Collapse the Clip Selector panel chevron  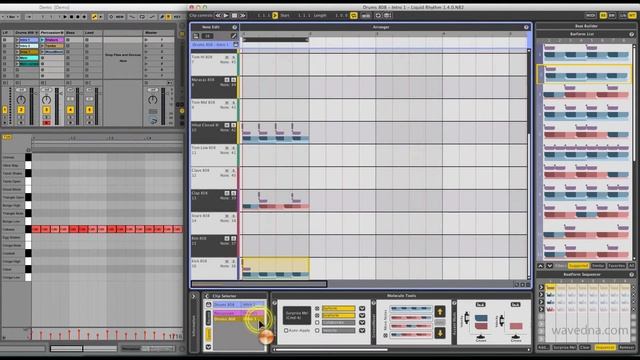tap(207, 296)
